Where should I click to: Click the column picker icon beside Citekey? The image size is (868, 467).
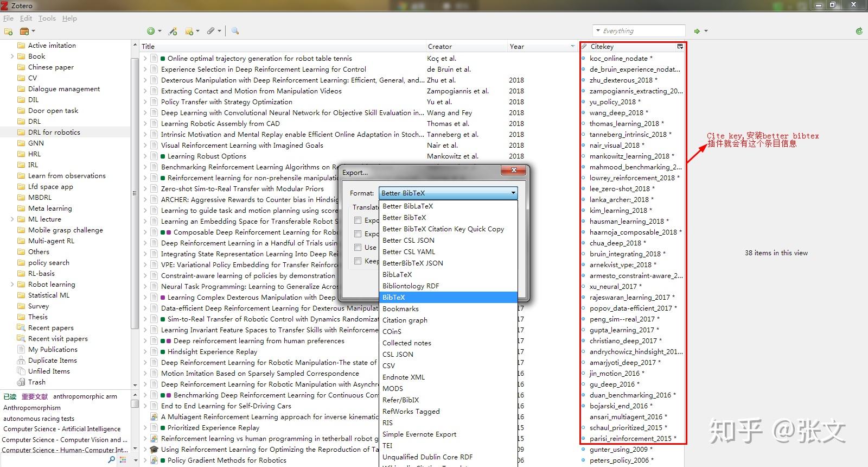(680, 47)
